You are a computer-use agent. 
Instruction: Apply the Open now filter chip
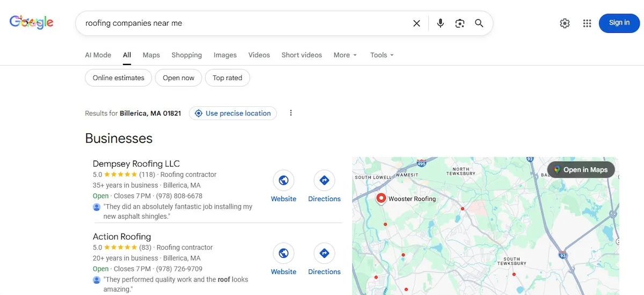[x=179, y=78]
